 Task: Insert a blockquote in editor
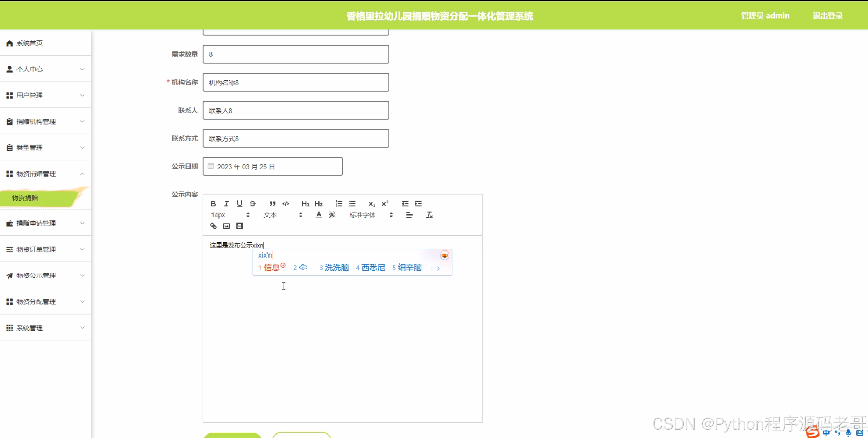[272, 204]
